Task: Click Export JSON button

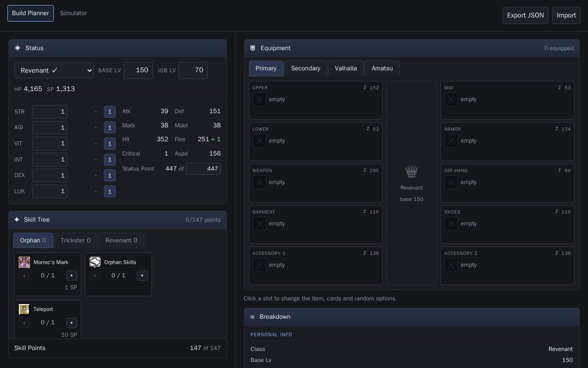Action: coord(526,15)
